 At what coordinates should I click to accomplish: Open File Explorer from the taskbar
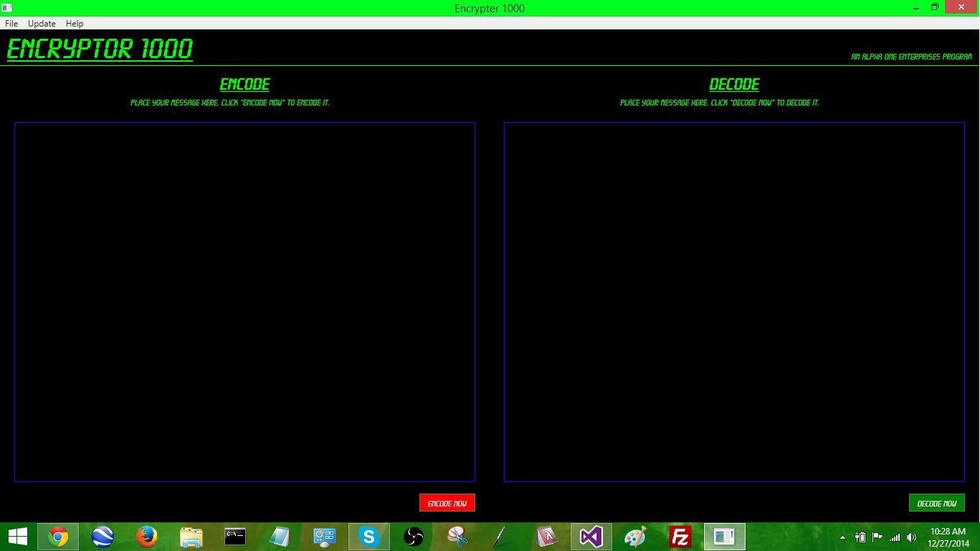click(190, 536)
